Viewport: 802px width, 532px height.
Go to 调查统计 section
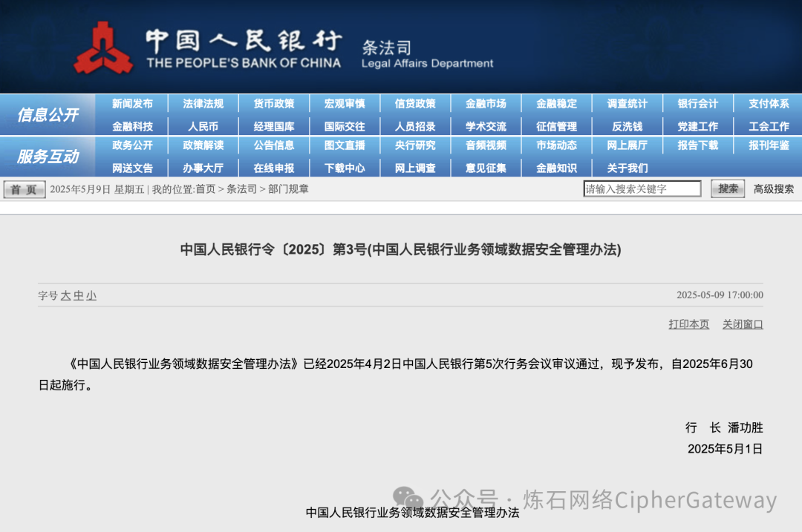[x=627, y=104]
